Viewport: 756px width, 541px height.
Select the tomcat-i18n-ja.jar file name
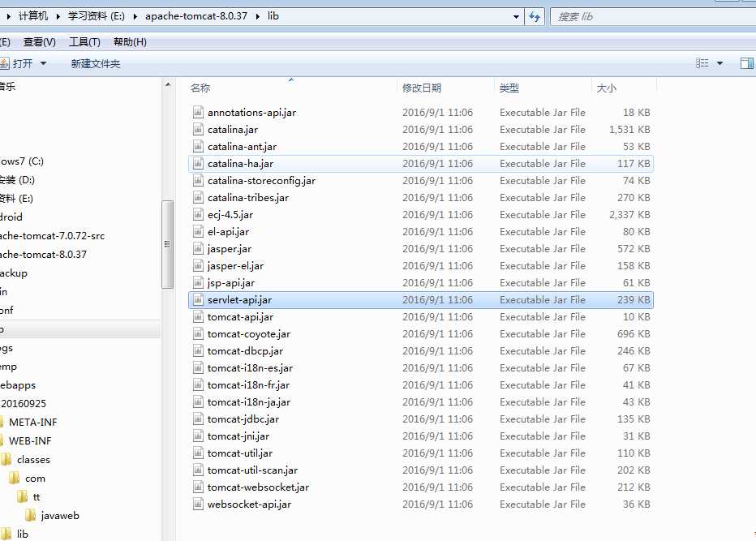[249, 401]
